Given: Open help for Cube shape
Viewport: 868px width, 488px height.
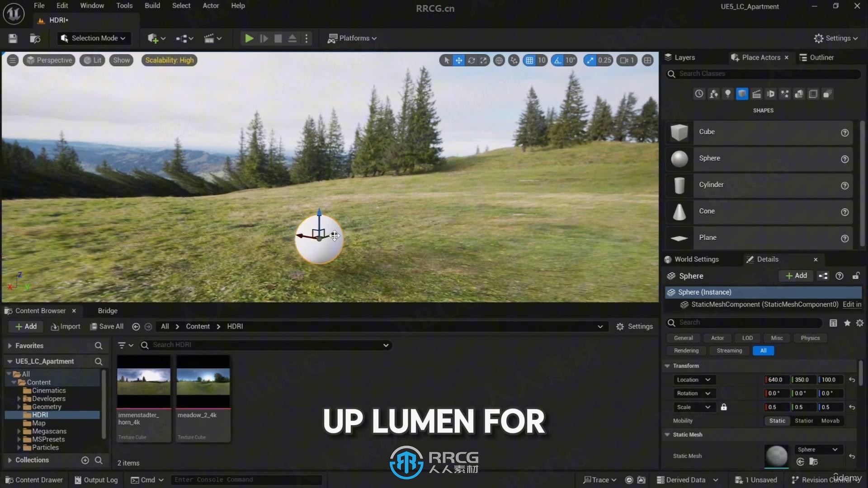Looking at the screenshot, I should pyautogui.click(x=844, y=133).
